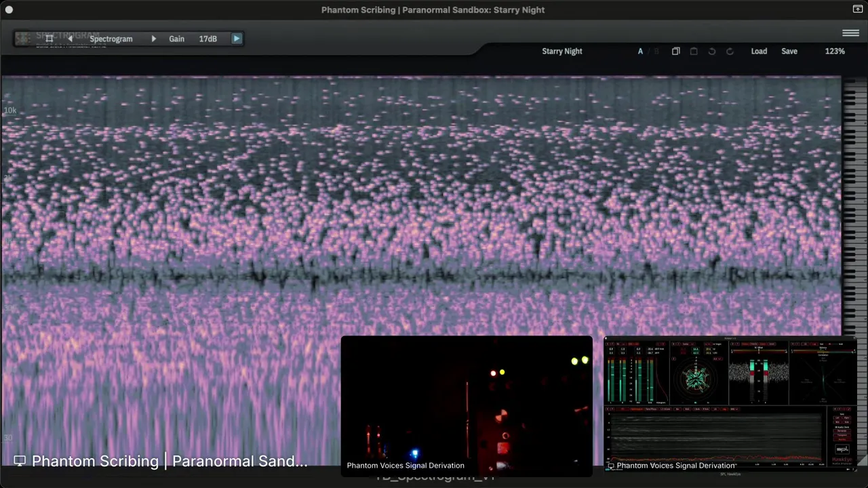Click the undo icon
This screenshot has height=488, width=868.
tap(712, 51)
